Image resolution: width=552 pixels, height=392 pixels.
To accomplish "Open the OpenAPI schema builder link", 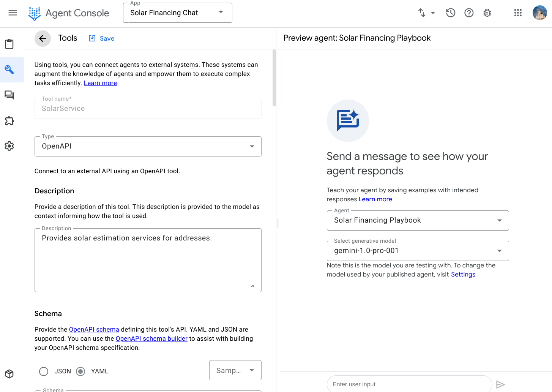I will tap(151, 338).
